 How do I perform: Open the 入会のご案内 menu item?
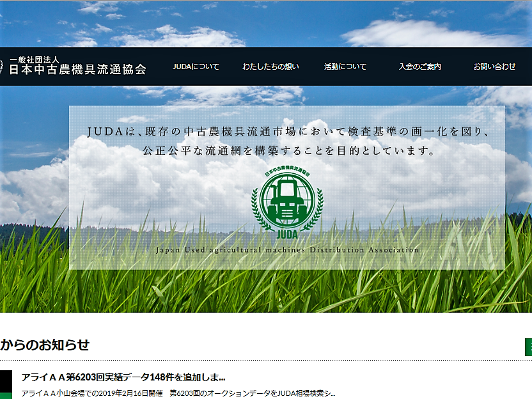click(419, 66)
